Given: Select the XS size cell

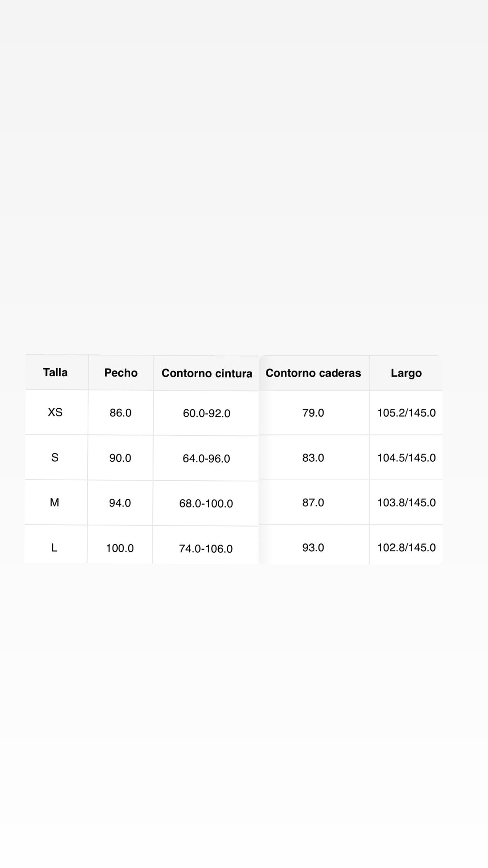Looking at the screenshot, I should [55, 412].
